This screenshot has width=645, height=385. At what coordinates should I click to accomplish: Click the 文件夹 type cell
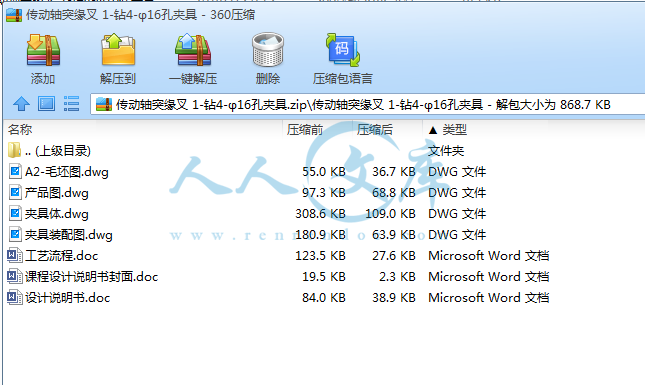coord(446,151)
